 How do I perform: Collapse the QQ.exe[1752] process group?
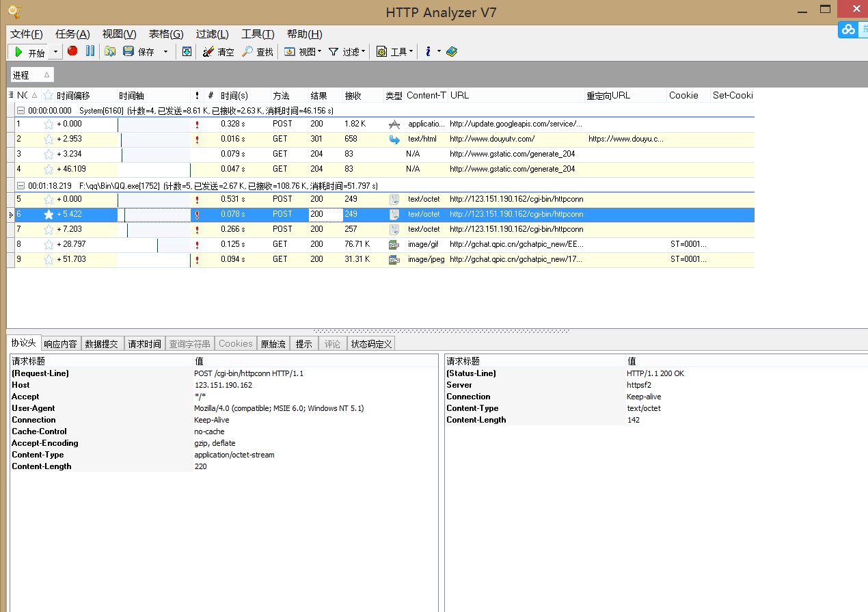pos(21,185)
